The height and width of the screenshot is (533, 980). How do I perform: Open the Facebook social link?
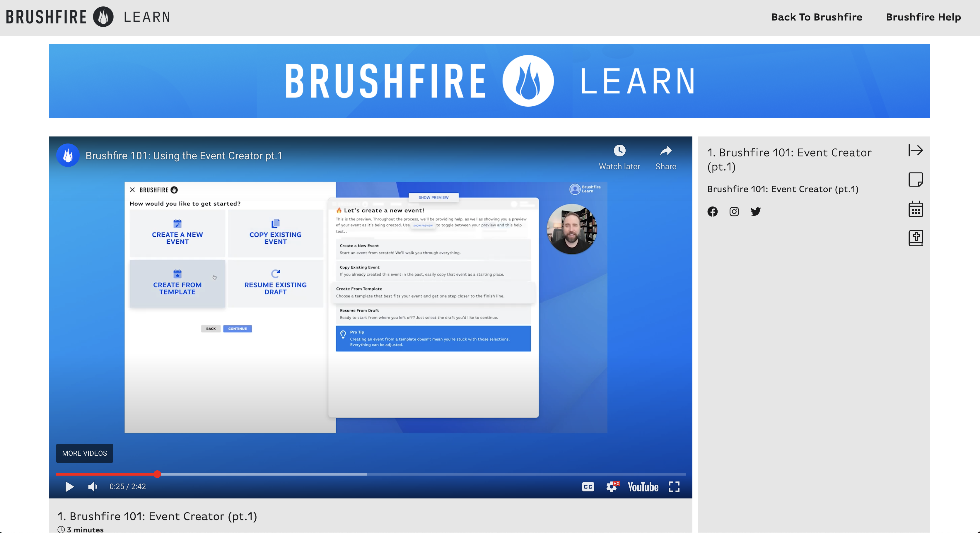712,211
